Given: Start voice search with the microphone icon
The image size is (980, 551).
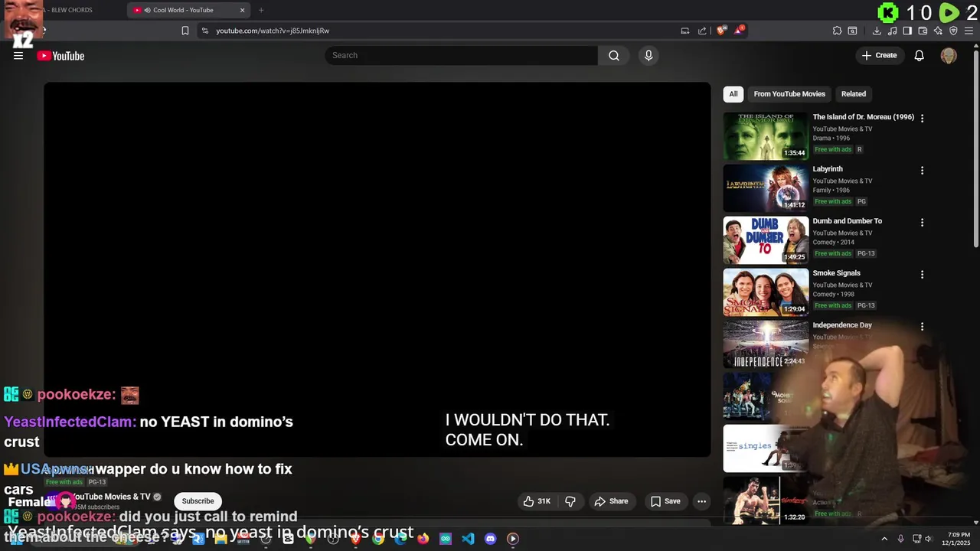Looking at the screenshot, I should 648,55.
